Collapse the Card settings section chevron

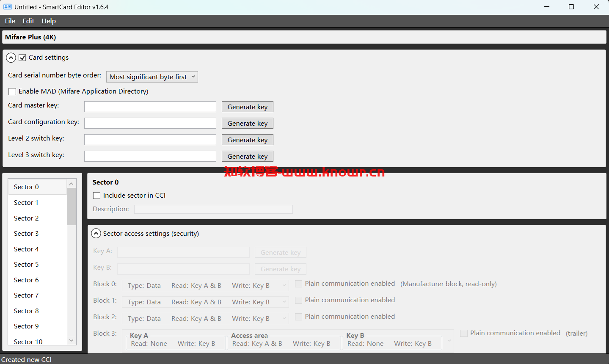[x=11, y=58]
